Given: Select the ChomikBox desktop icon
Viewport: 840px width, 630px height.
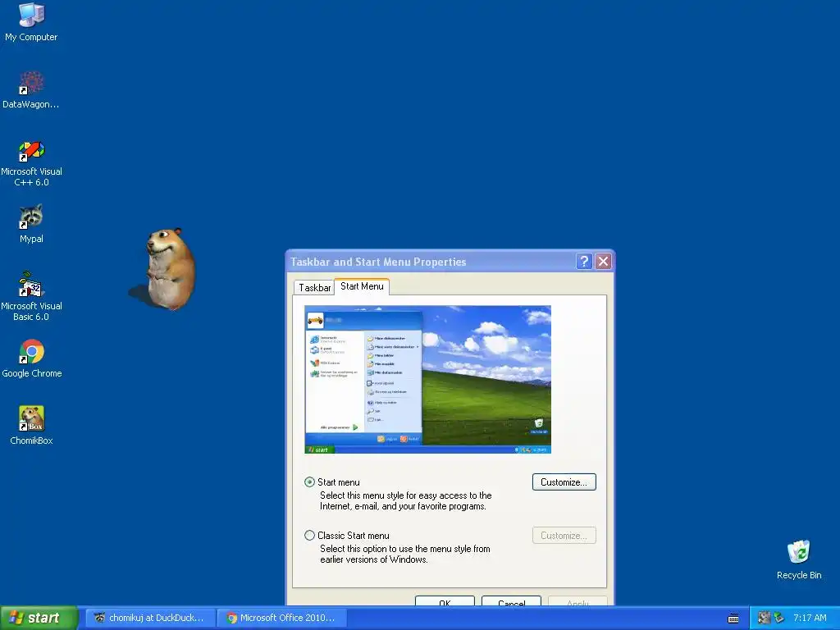Looking at the screenshot, I should pos(32,426).
